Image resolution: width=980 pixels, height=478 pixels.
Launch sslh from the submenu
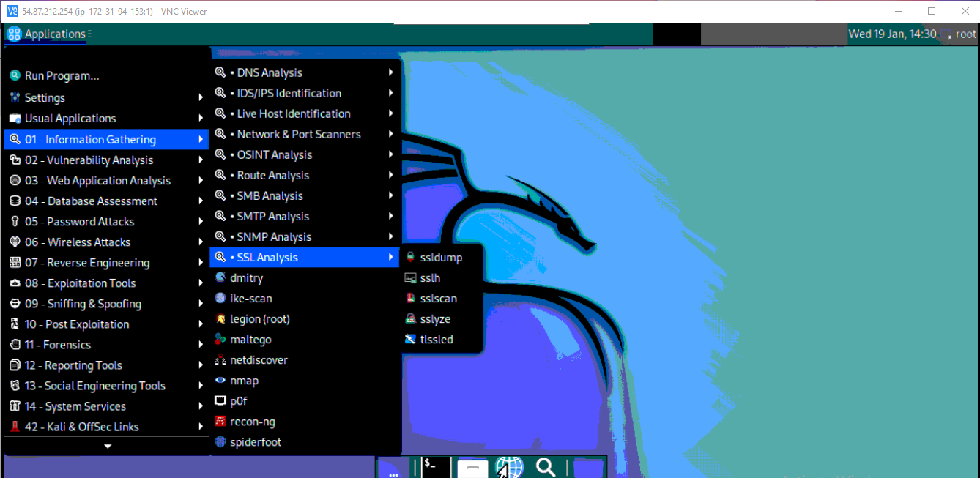pyautogui.click(x=442, y=278)
